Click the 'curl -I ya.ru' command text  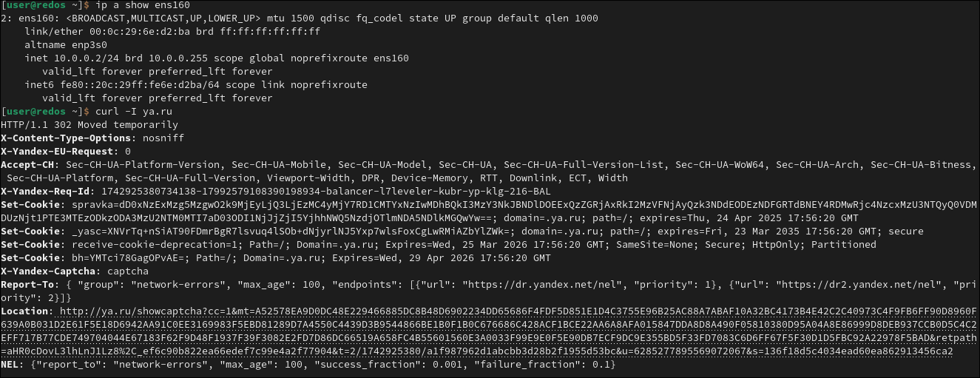(x=134, y=111)
